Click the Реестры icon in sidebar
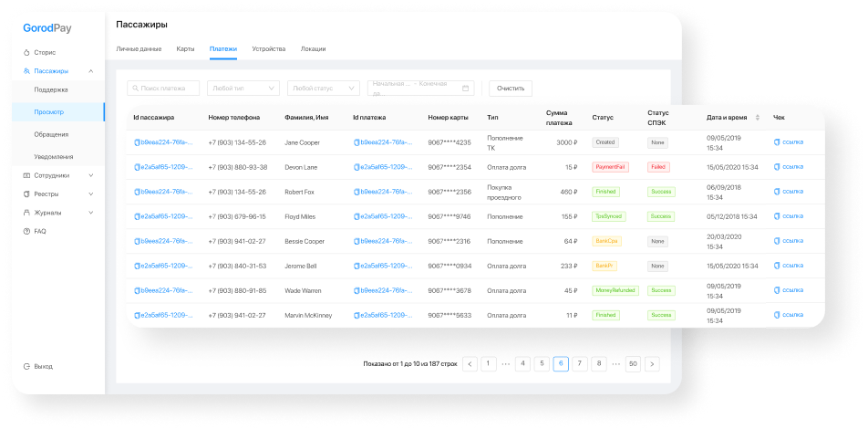Viewport: 868px width, 429px height. 26,194
